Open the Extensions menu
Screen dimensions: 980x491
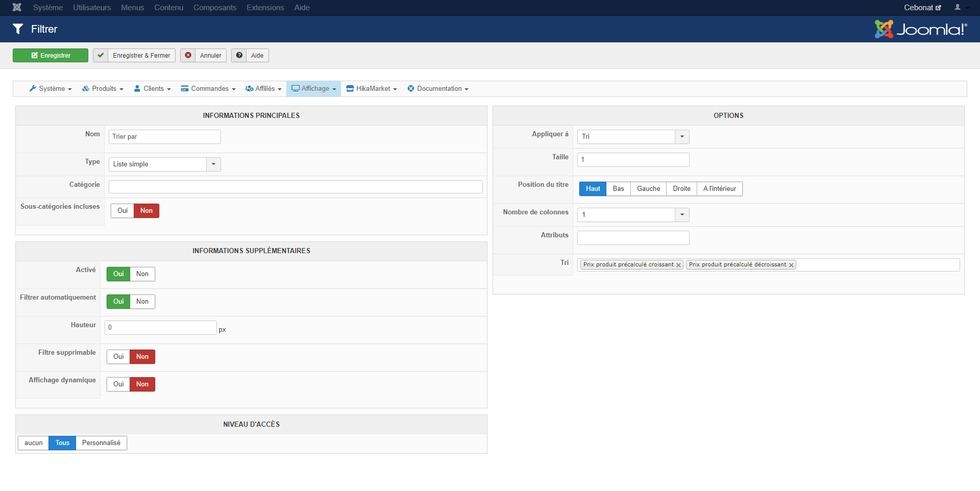click(x=265, y=8)
